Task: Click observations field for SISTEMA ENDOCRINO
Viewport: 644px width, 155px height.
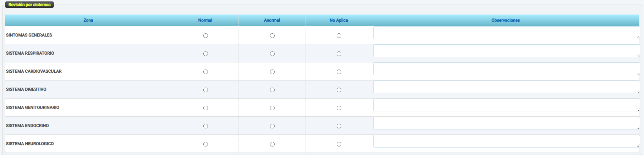Action: (x=506, y=123)
